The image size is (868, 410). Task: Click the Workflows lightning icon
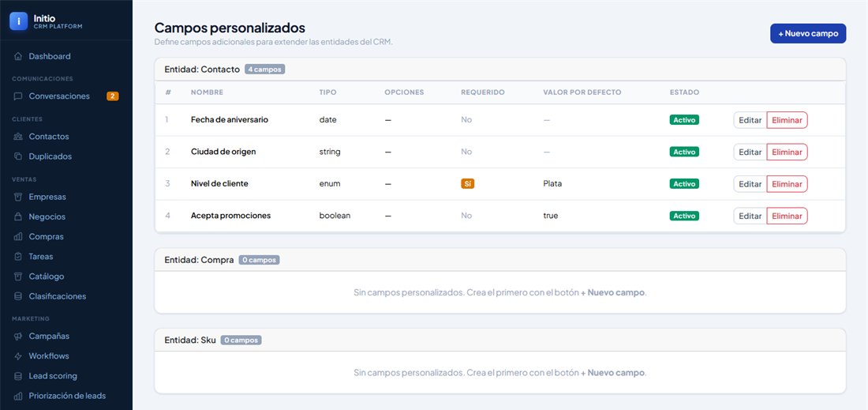18,356
